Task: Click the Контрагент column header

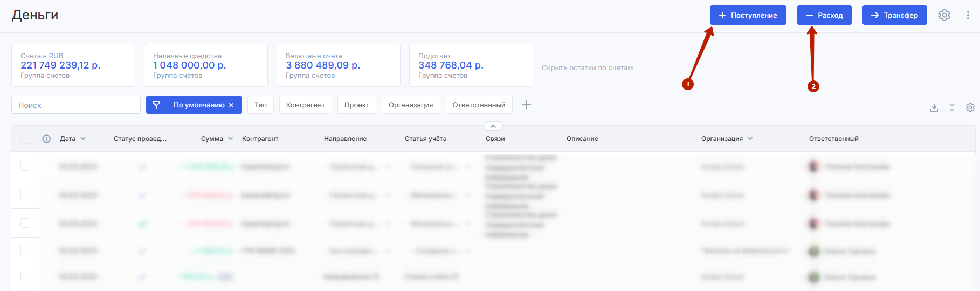Action: (260, 139)
